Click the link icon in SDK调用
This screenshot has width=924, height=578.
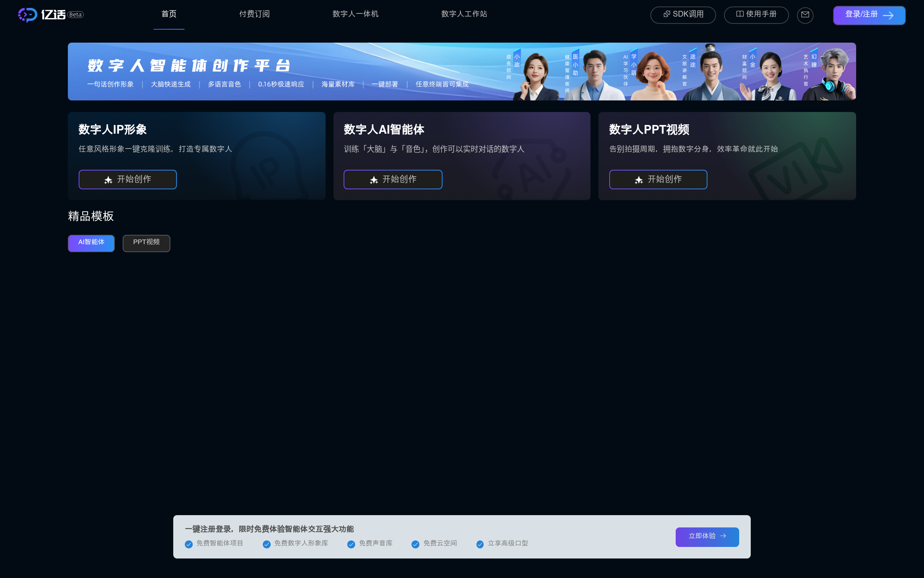667,14
